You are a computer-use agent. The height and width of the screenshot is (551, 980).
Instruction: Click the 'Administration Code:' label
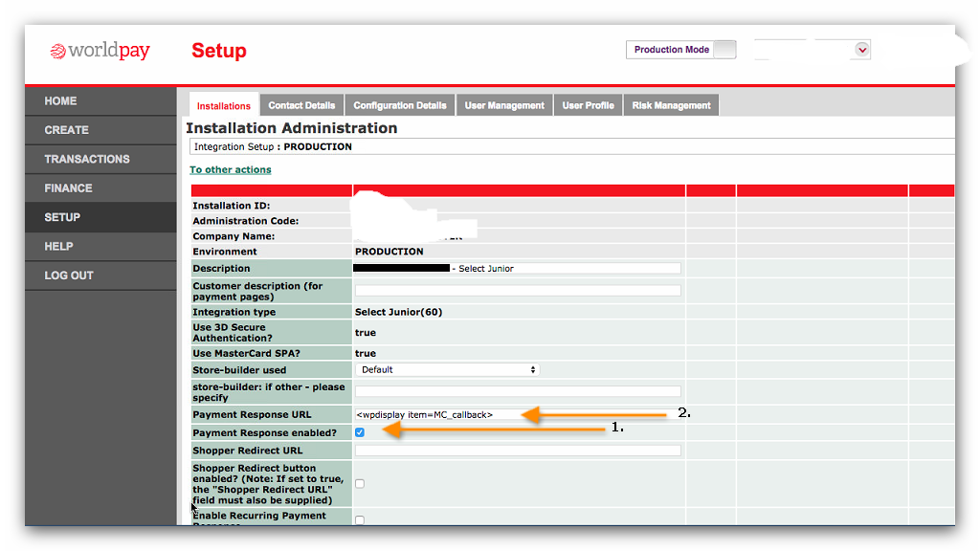[246, 221]
